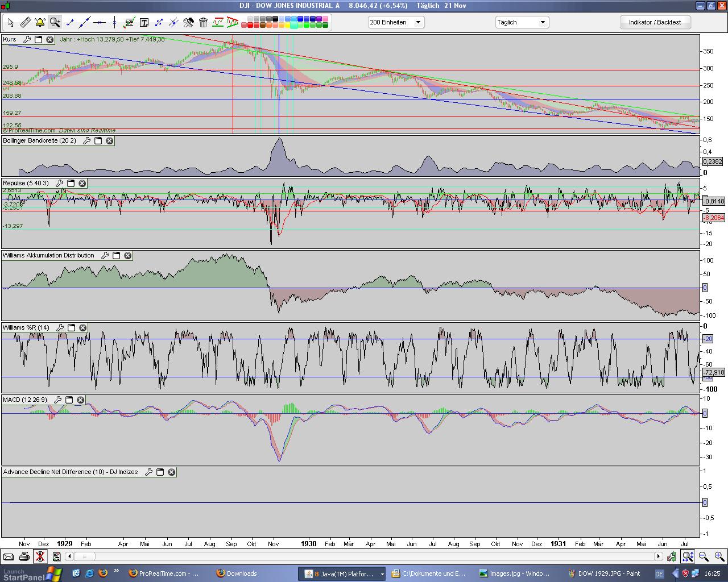Click the trash can delete icon
Viewport: 728px width, 582px height.
[x=203, y=22]
